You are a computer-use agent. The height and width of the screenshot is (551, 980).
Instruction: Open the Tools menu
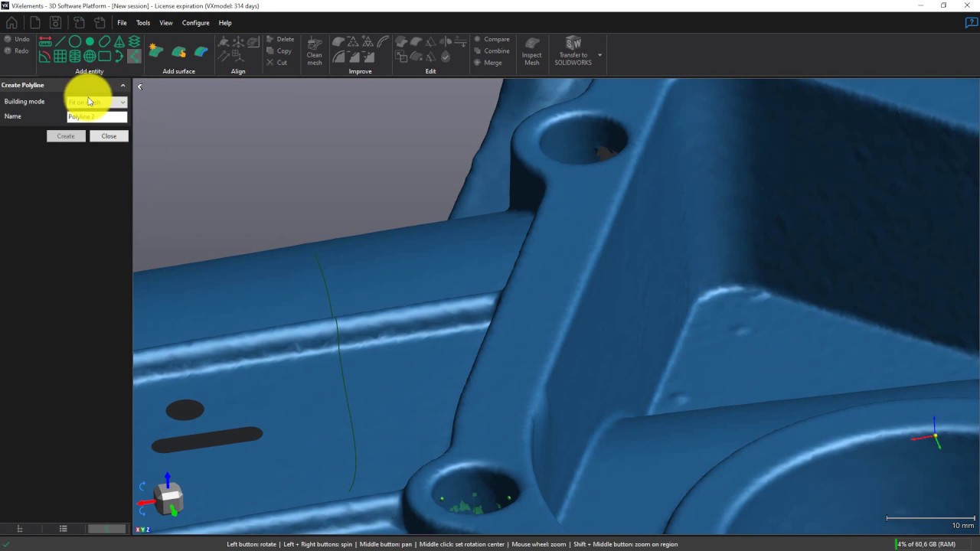[143, 23]
